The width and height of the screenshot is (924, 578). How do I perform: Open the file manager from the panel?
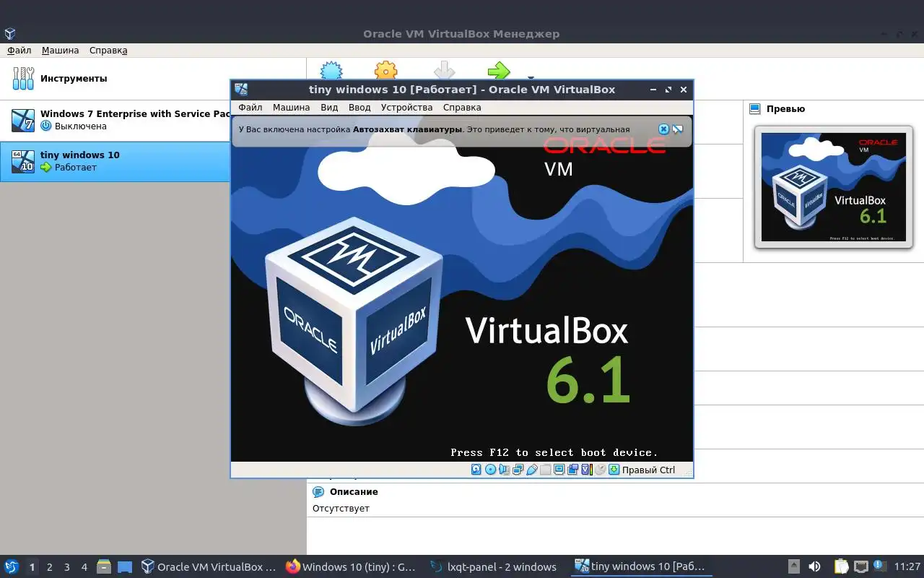104,567
